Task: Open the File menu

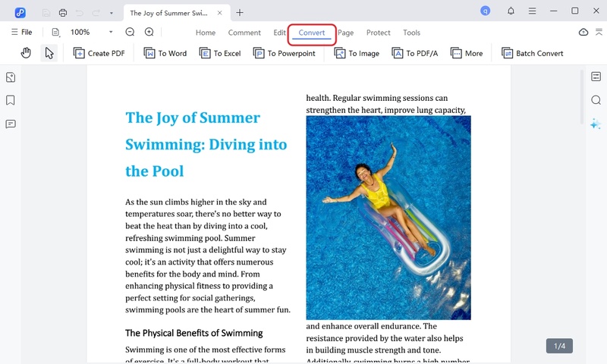Action: coord(21,32)
